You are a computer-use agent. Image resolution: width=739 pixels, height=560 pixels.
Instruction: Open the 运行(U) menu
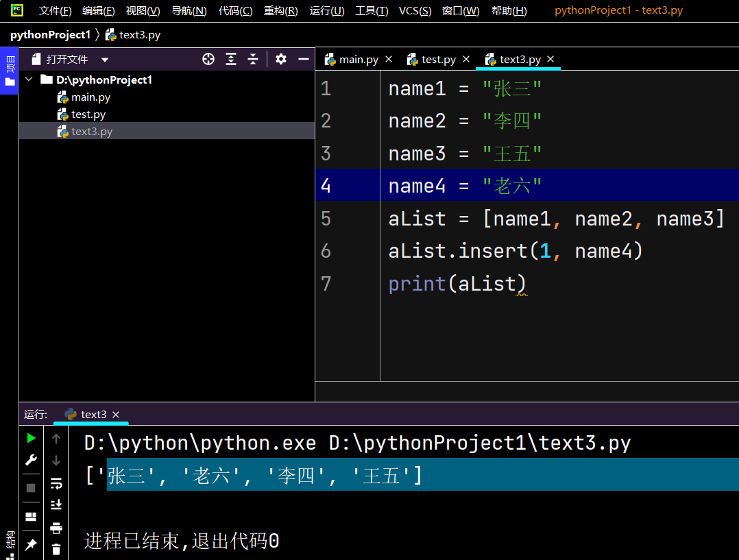[x=326, y=11]
